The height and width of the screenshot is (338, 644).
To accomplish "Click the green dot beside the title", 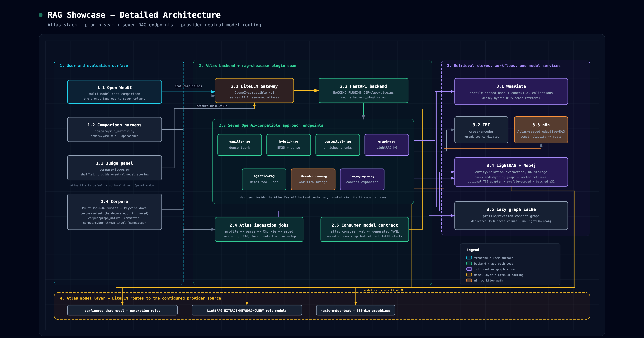I will tap(41, 15).
